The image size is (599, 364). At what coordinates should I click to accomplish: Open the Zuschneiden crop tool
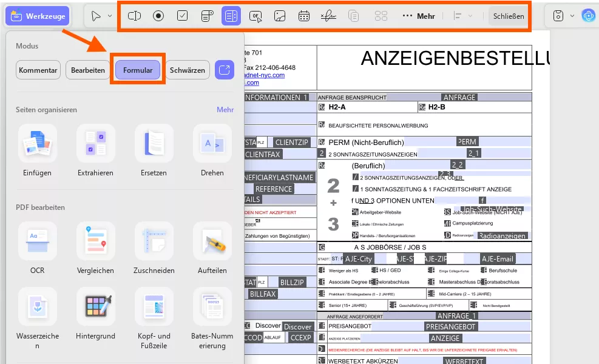tap(154, 249)
